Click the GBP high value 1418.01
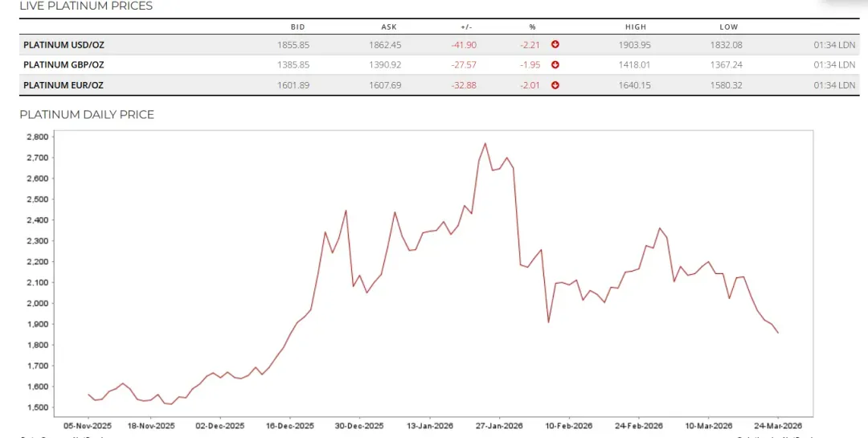This screenshot has height=438, width=868. pyautogui.click(x=635, y=65)
